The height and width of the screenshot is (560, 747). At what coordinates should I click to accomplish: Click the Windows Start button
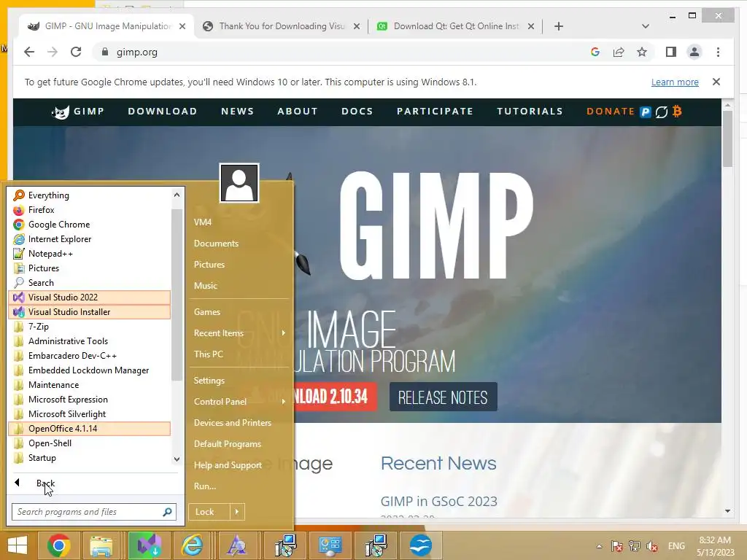tap(18, 545)
